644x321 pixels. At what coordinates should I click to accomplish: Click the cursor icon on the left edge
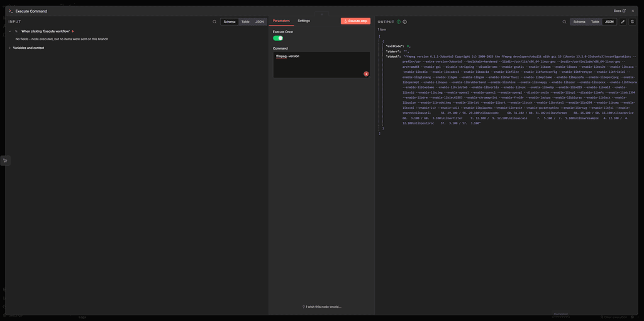pyautogui.click(x=5, y=161)
